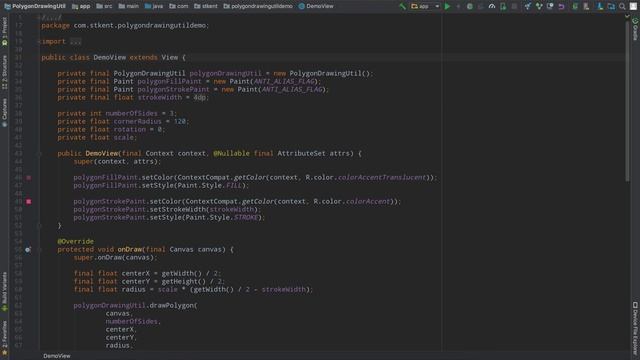The height and width of the screenshot is (360, 640).
Task: Open the Show History clock icon
Action: pyautogui.click(x=550, y=7)
